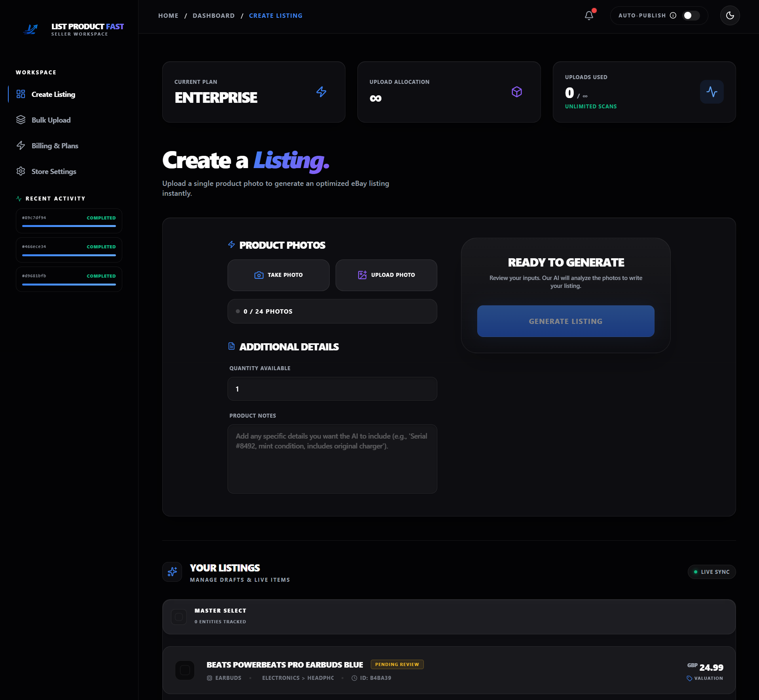Click the moon icon to switch theme
The image size is (759, 700).
730,15
